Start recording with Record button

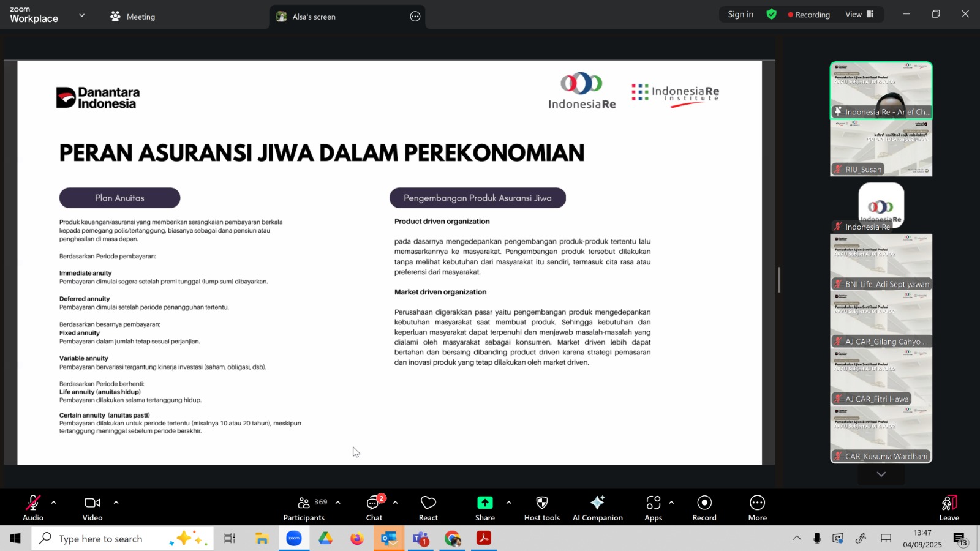click(x=704, y=508)
